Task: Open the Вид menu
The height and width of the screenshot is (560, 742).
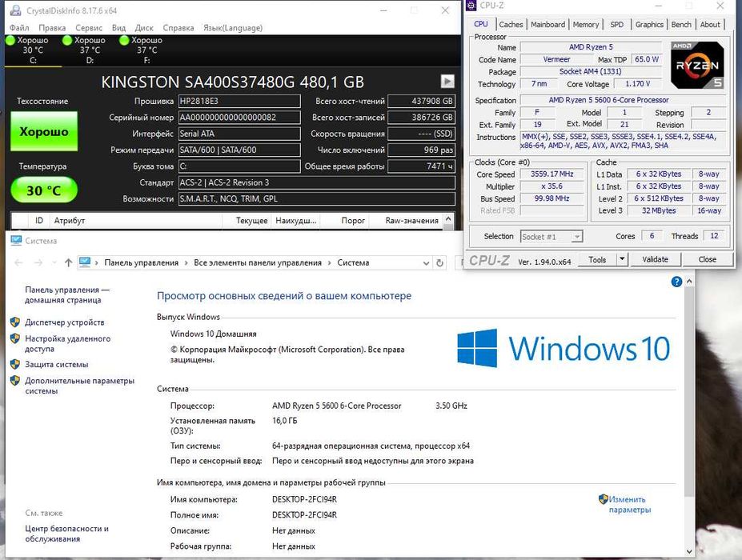Action: [118, 28]
